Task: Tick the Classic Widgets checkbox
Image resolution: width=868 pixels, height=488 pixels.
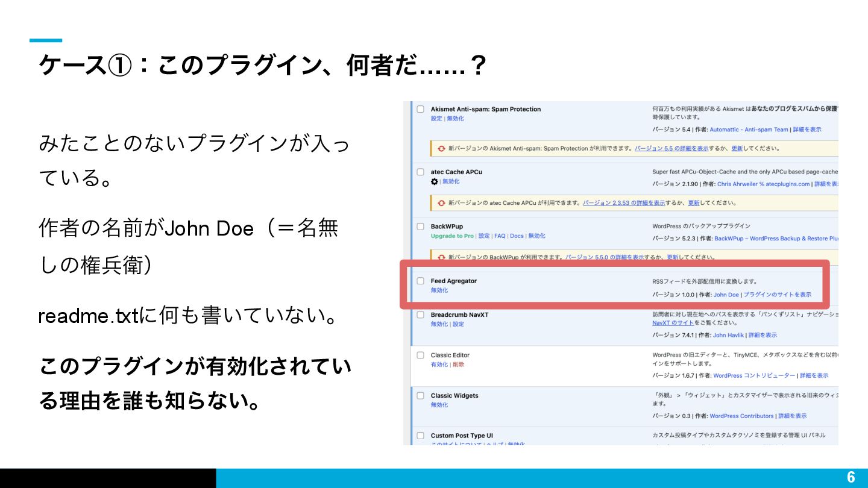Action: point(421,395)
